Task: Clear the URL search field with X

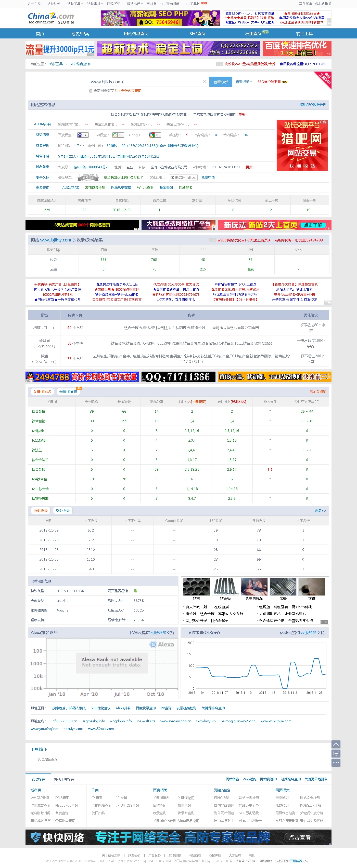Action: 204,82
